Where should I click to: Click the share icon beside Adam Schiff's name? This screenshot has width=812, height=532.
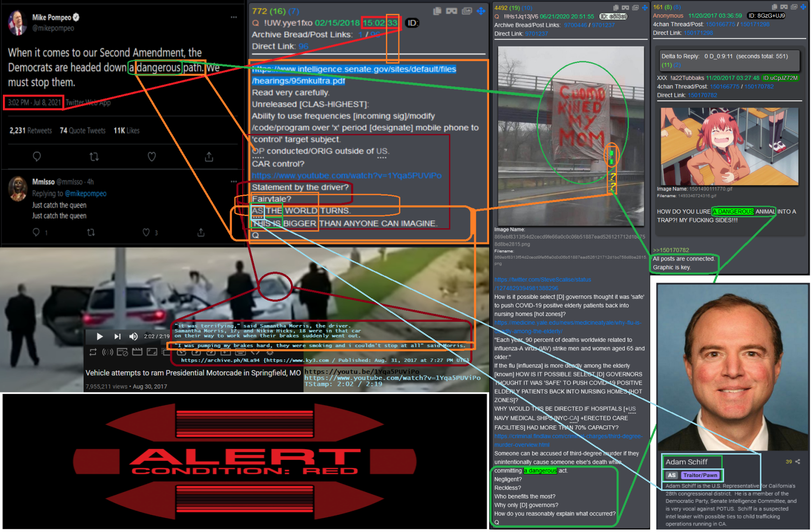click(798, 462)
